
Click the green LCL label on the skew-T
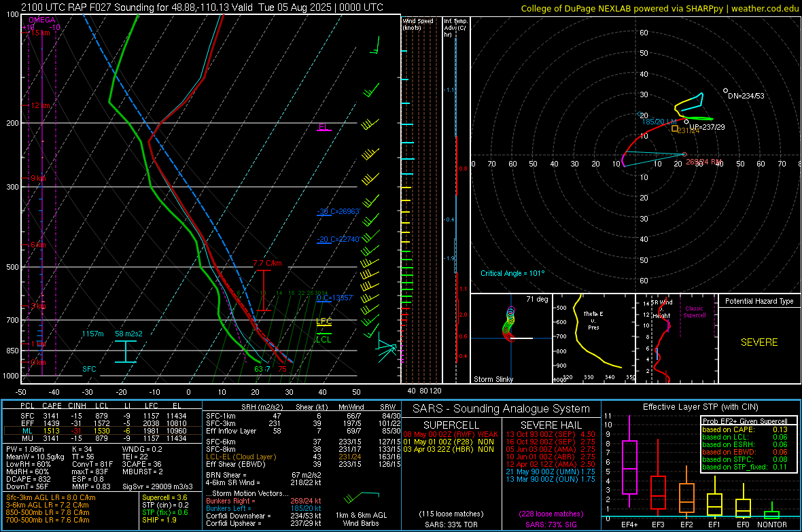(324, 339)
